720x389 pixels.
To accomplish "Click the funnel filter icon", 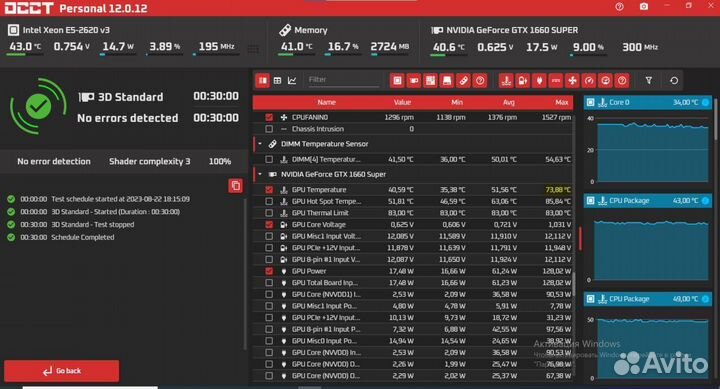I will 648,80.
